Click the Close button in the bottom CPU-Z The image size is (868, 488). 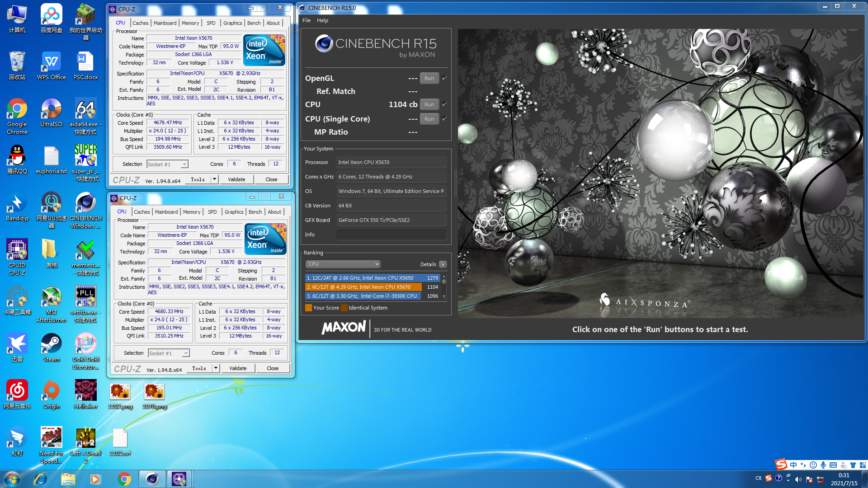273,368
